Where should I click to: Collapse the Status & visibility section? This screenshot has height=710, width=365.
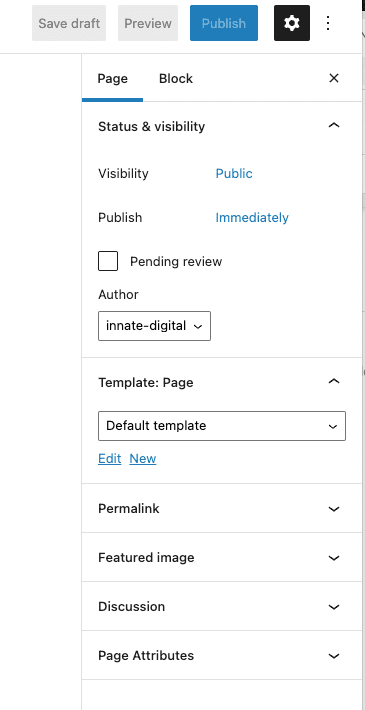click(221, 126)
